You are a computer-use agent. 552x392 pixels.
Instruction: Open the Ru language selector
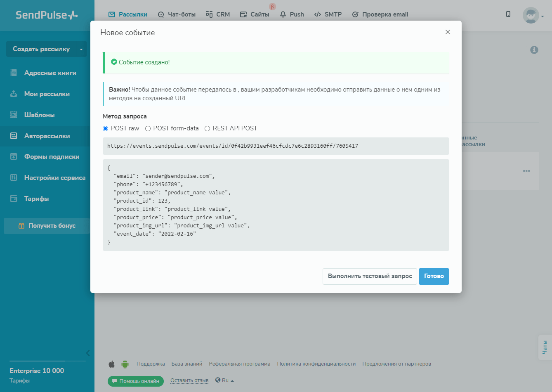click(x=225, y=380)
